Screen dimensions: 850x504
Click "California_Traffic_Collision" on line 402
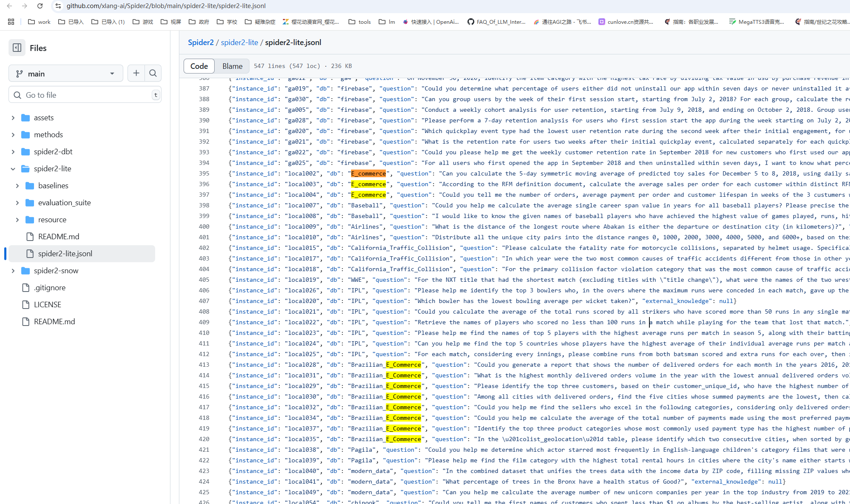(x=400, y=248)
